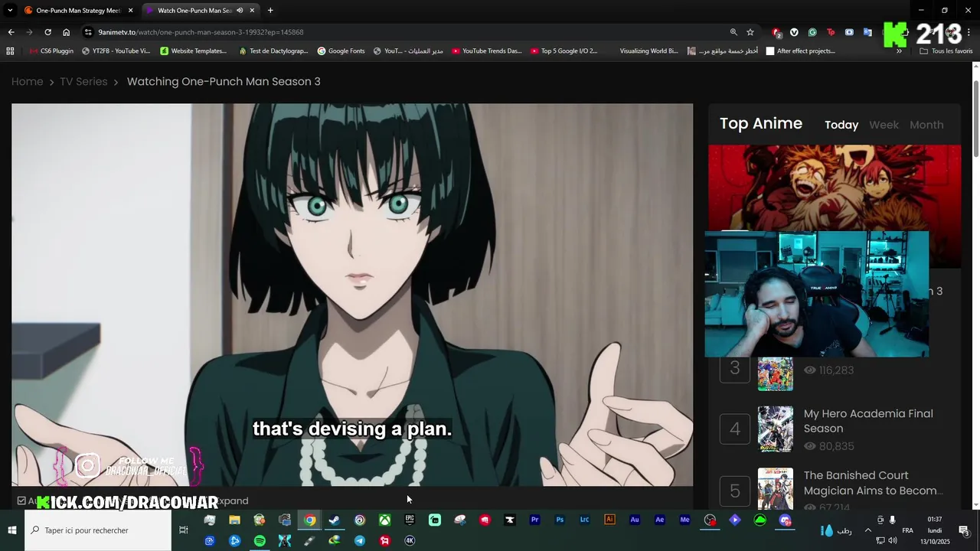Select the Month tab in Top Anime
980x551 pixels.
coord(926,125)
